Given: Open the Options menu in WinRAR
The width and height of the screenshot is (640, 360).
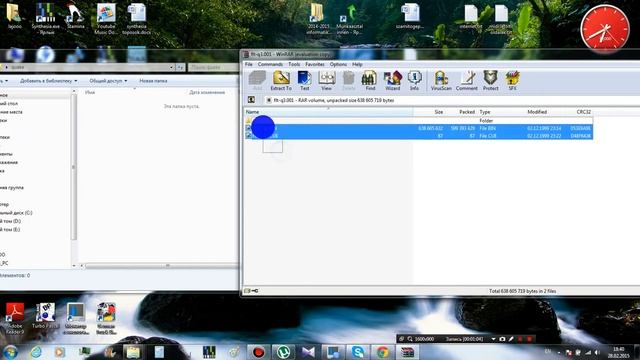Looking at the screenshot, I should [x=338, y=64].
